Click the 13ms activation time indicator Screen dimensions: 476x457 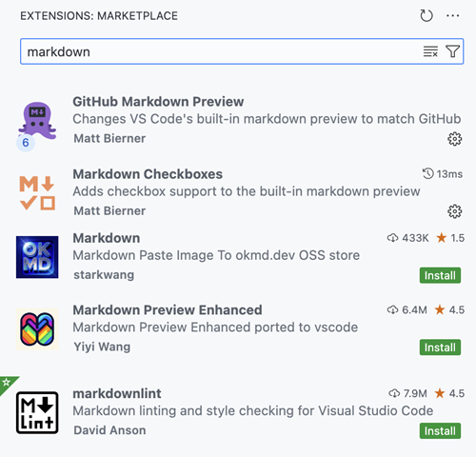click(x=443, y=174)
